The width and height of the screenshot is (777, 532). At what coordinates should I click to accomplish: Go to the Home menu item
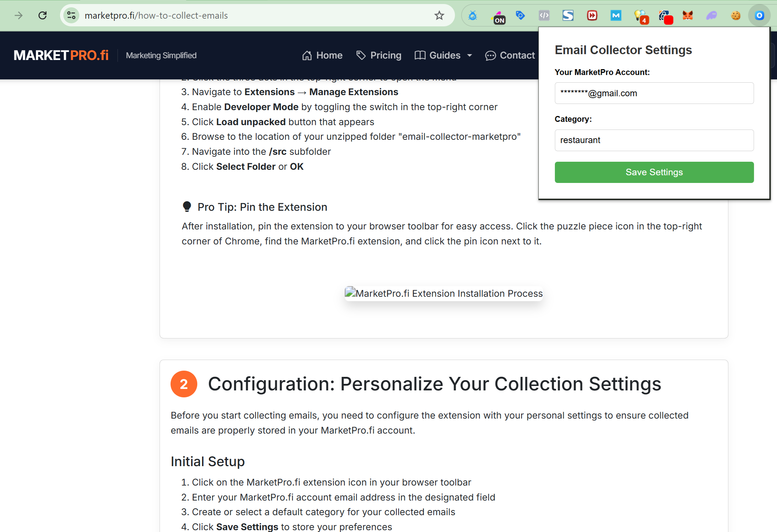[322, 55]
